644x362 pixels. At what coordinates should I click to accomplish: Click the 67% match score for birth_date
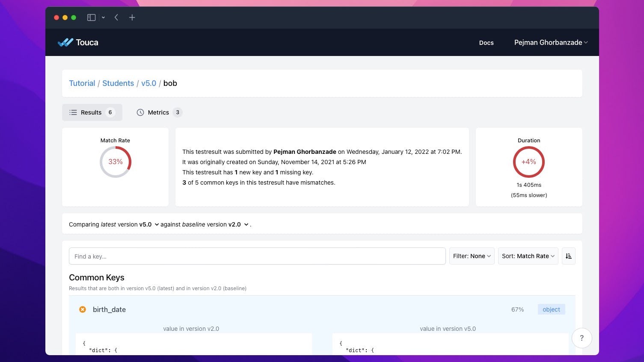coord(517,309)
